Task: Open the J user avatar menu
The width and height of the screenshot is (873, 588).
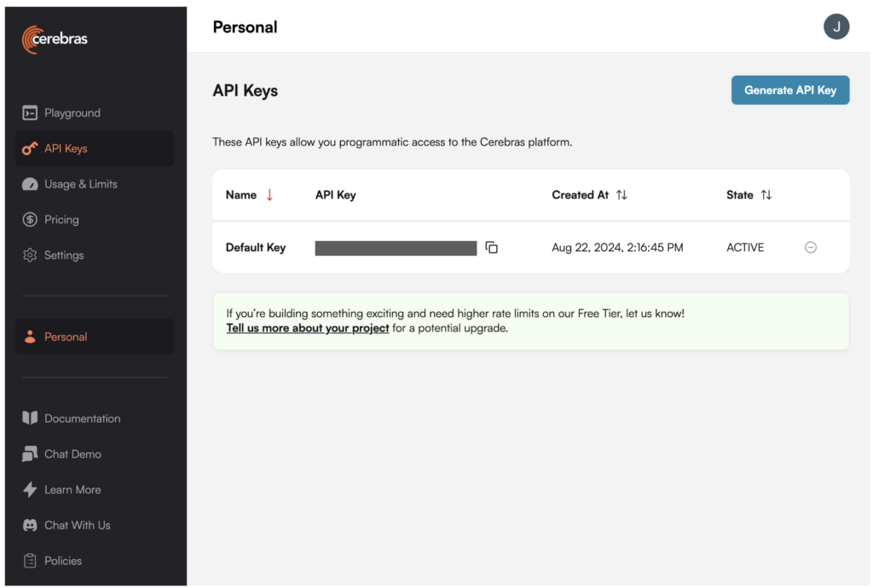Action: point(836,27)
